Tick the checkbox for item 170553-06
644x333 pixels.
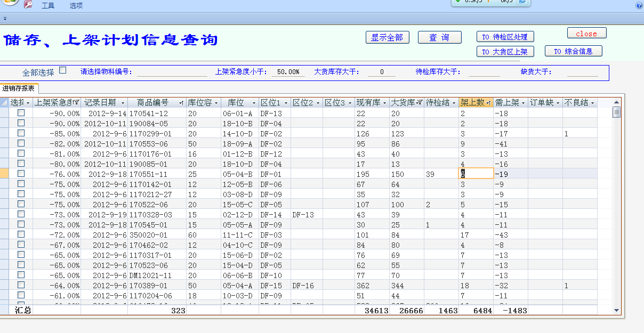click(x=21, y=143)
